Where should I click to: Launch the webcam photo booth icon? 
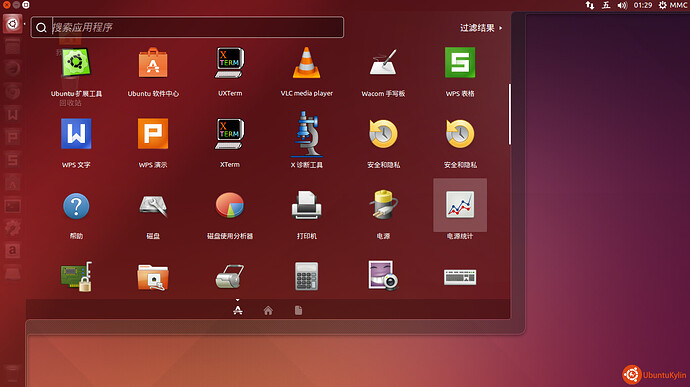pos(383,276)
